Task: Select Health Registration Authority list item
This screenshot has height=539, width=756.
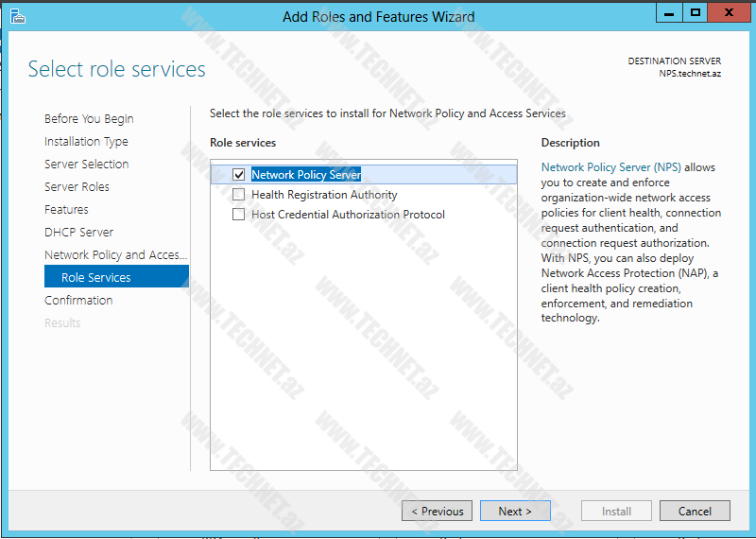Action: pos(324,195)
